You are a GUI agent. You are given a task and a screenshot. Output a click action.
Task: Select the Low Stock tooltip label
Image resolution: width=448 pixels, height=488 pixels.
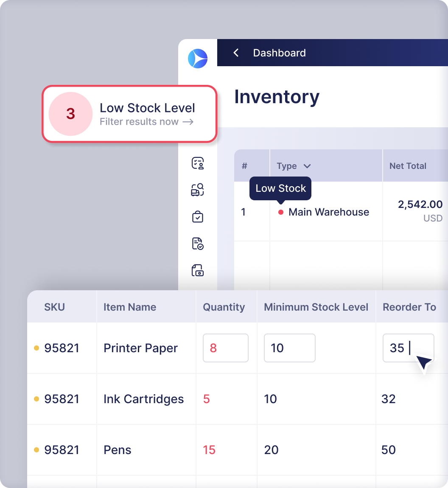click(280, 188)
